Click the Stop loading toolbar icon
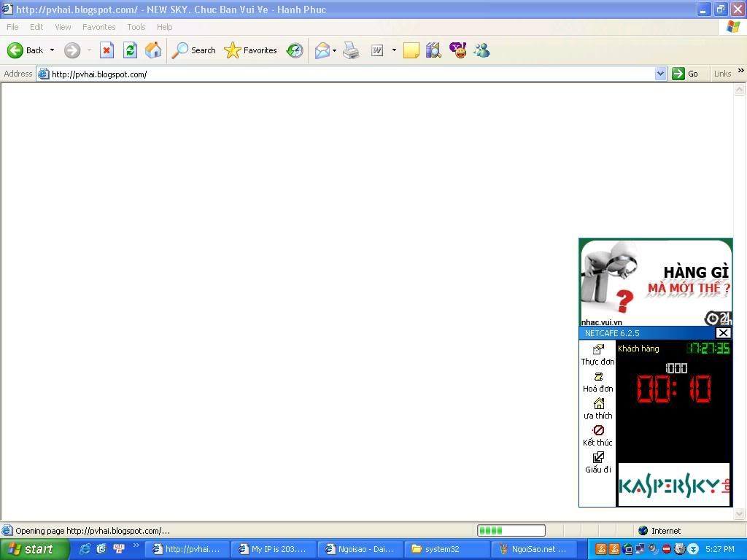Viewport: 747px width, 560px height. 107,50
